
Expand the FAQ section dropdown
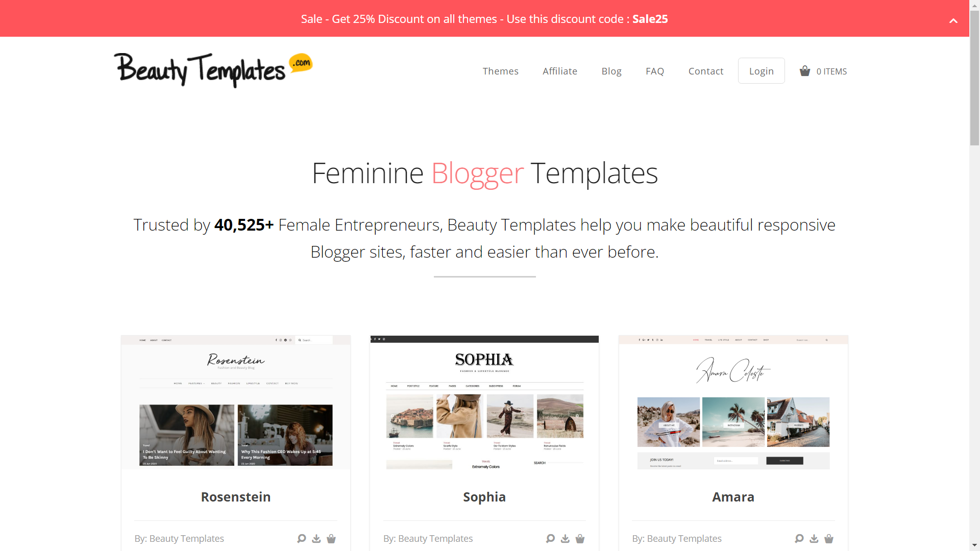pyautogui.click(x=654, y=70)
